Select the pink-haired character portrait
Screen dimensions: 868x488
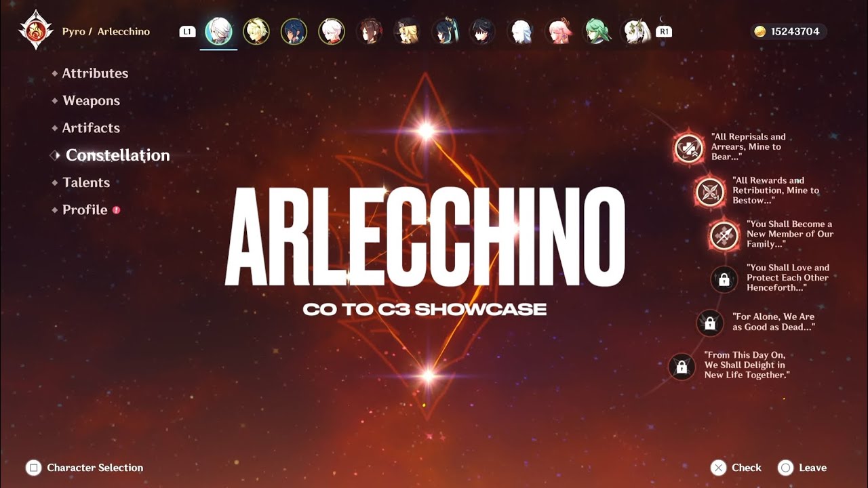point(559,31)
